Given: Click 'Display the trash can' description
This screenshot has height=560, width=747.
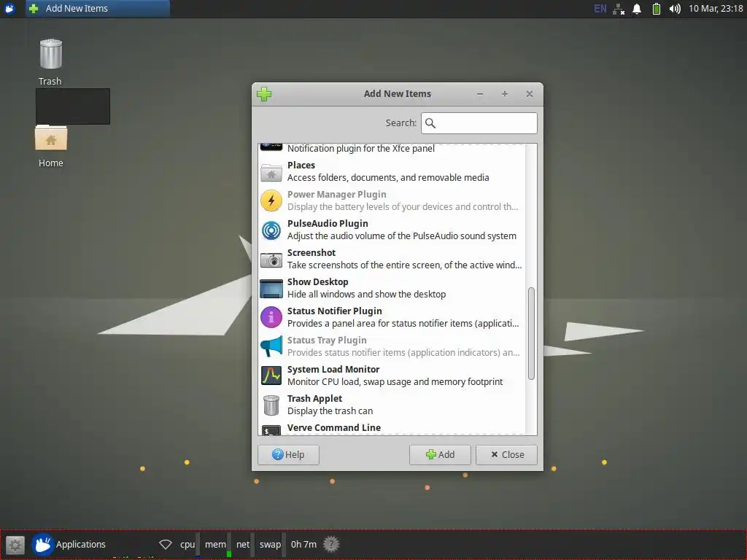Looking at the screenshot, I should coord(330,411).
